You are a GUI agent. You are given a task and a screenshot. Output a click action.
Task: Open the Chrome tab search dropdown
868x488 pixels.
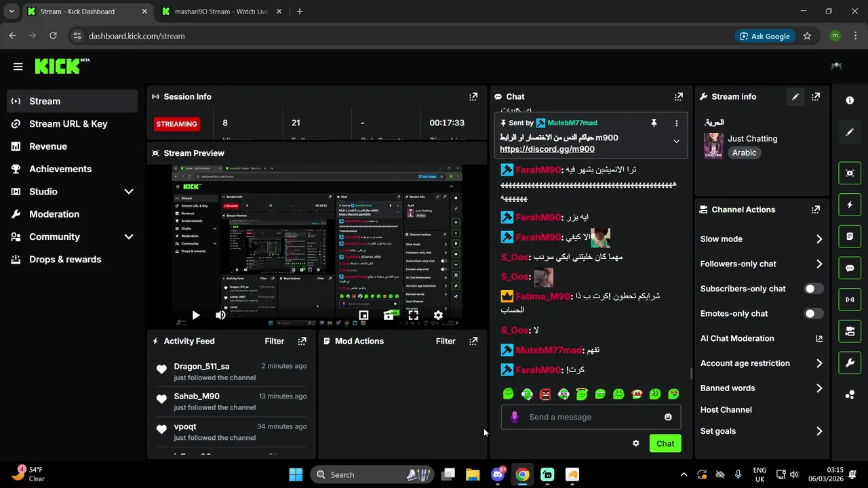[x=12, y=12]
